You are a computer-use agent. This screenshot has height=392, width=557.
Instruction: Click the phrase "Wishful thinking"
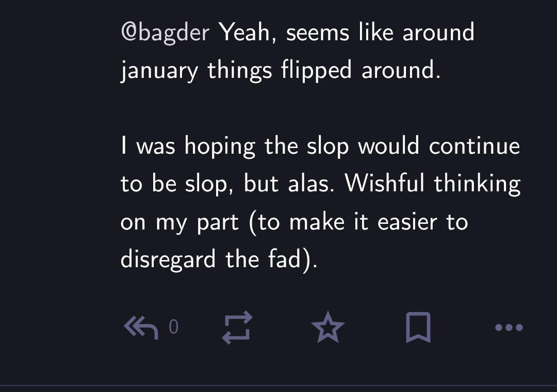pyautogui.click(x=432, y=184)
